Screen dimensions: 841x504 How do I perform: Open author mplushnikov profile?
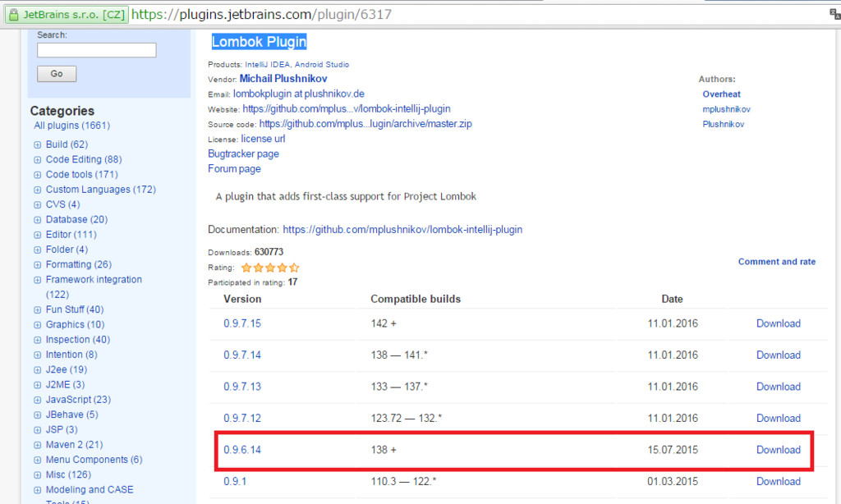[x=726, y=109]
